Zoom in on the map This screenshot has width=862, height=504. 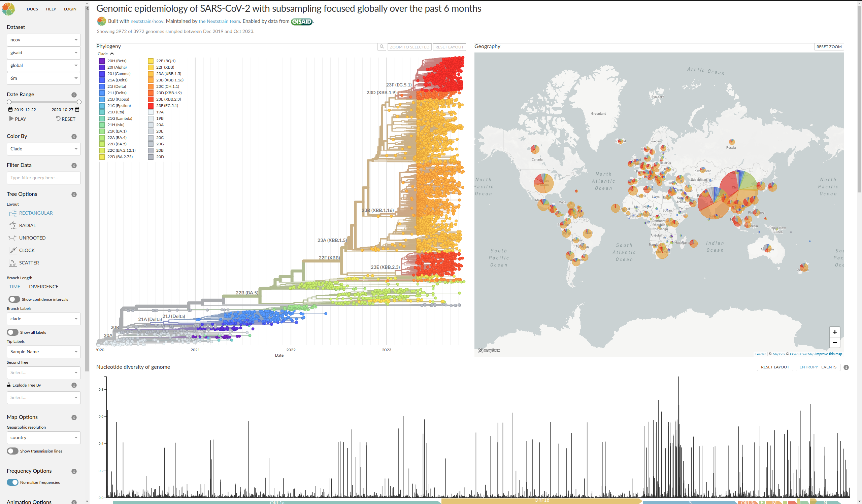point(835,332)
